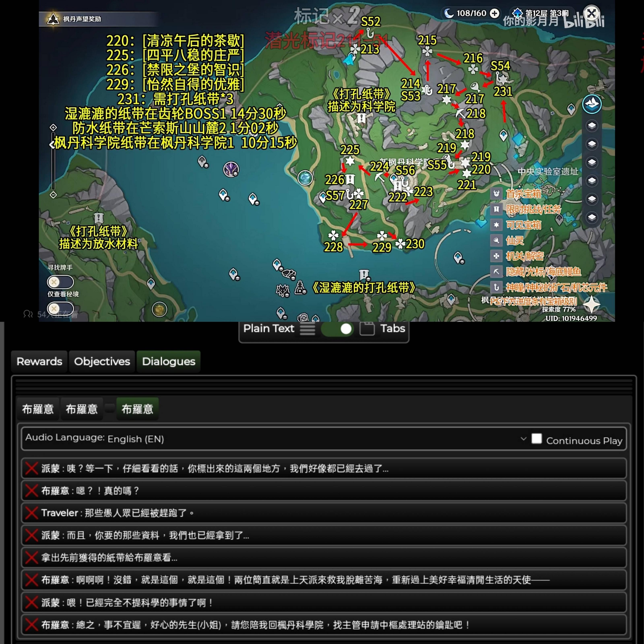This screenshot has height=644, width=644.
Task: Click line '派蒙：而且，你要的那些資料'
Action: pyautogui.click(x=145, y=535)
